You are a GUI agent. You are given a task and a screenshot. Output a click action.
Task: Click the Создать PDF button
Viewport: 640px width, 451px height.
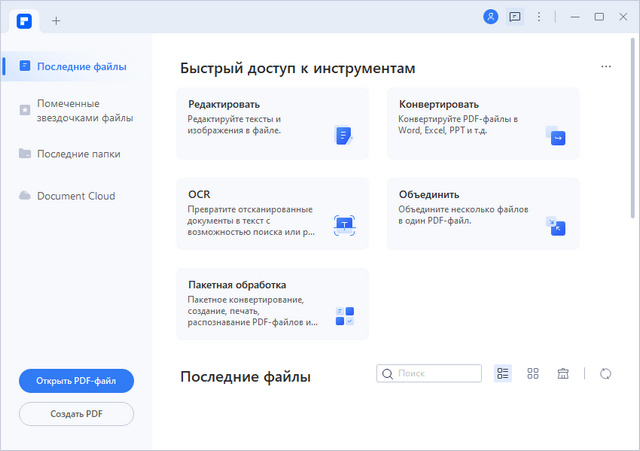pos(76,413)
